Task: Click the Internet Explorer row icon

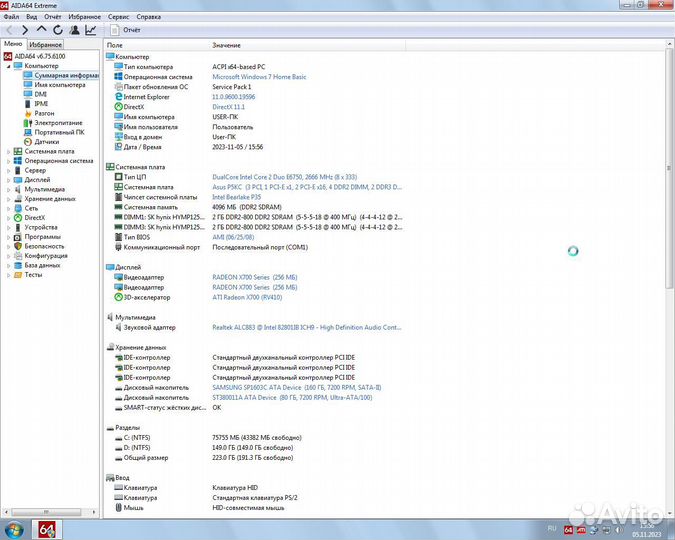Action: [x=118, y=97]
